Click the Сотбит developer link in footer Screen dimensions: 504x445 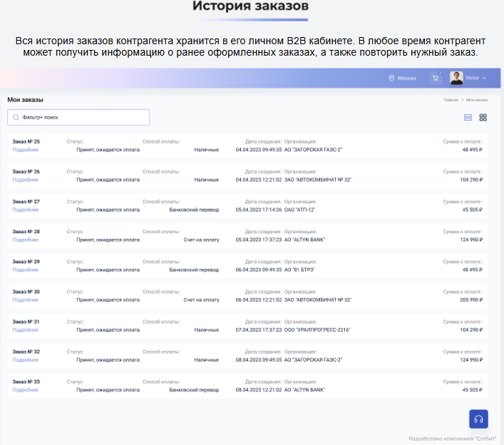click(x=484, y=439)
